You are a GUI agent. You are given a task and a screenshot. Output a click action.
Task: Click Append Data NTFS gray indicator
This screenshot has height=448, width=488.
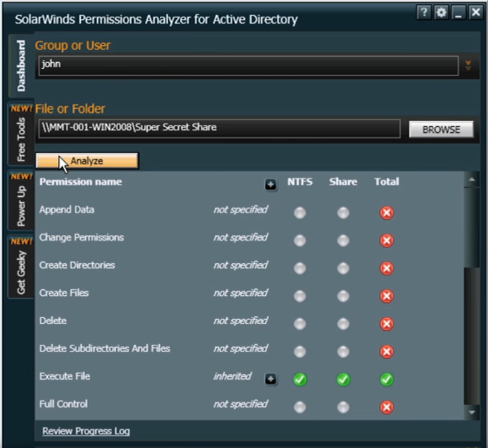[x=300, y=213]
